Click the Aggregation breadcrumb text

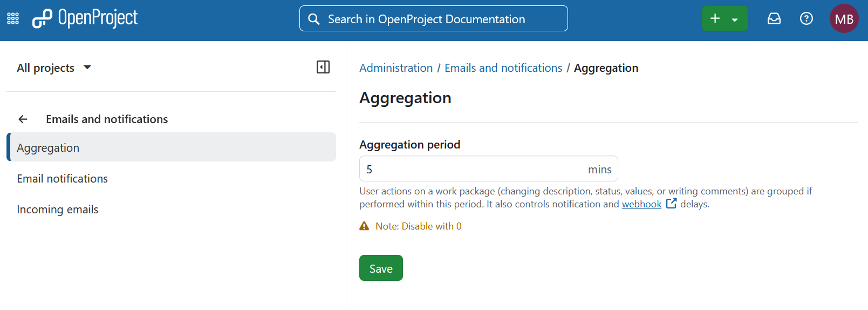(606, 68)
